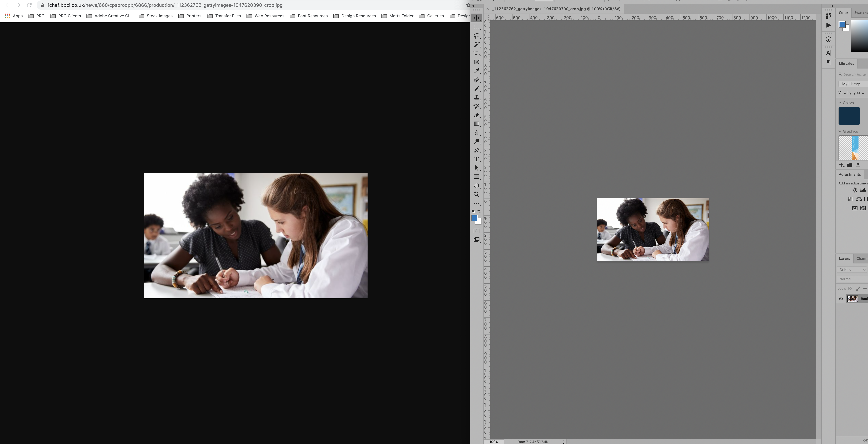Select the Brush tool
Image resolution: width=868 pixels, height=444 pixels.
pyautogui.click(x=476, y=89)
